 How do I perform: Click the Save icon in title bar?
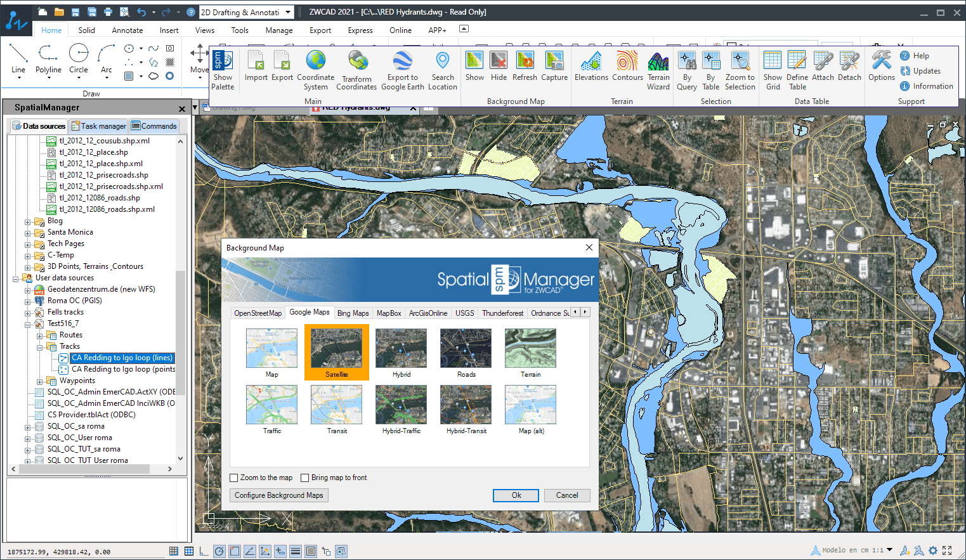click(75, 12)
